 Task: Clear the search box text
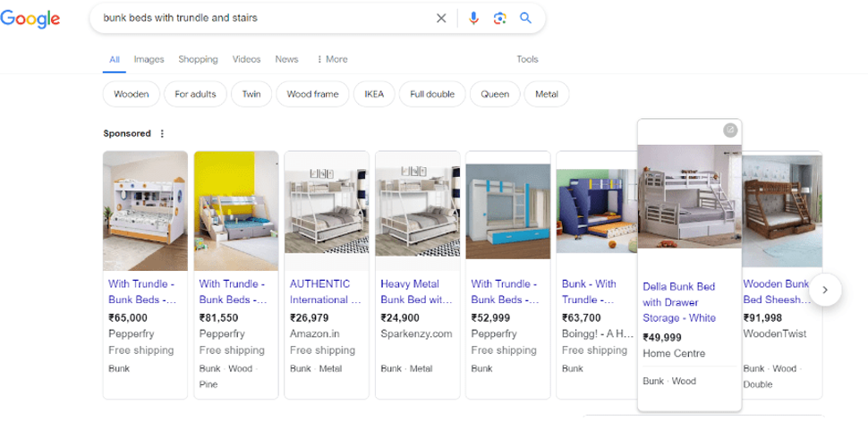pyautogui.click(x=441, y=18)
